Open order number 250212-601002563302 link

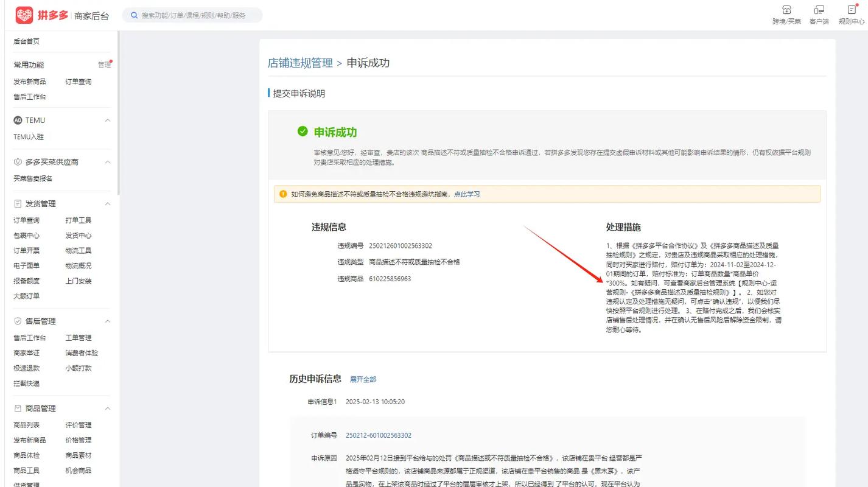click(x=379, y=435)
